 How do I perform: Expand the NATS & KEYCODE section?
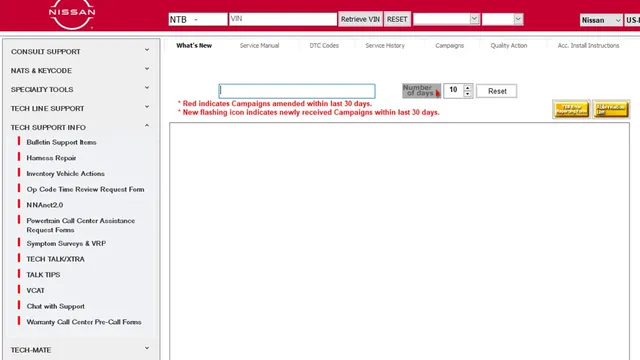[80, 71]
